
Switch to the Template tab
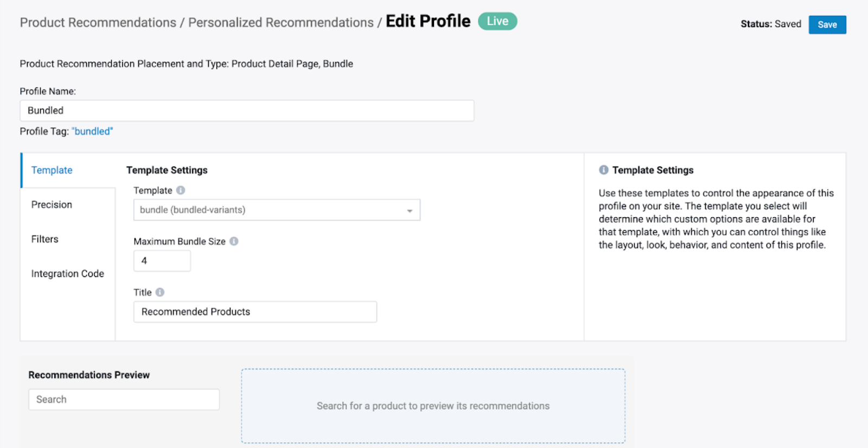(x=52, y=170)
